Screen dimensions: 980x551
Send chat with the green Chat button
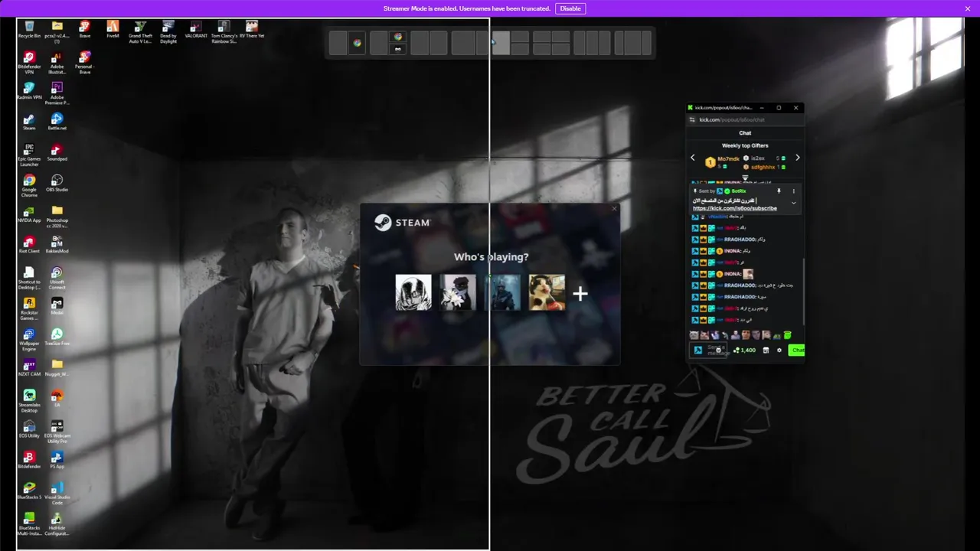[797, 350]
